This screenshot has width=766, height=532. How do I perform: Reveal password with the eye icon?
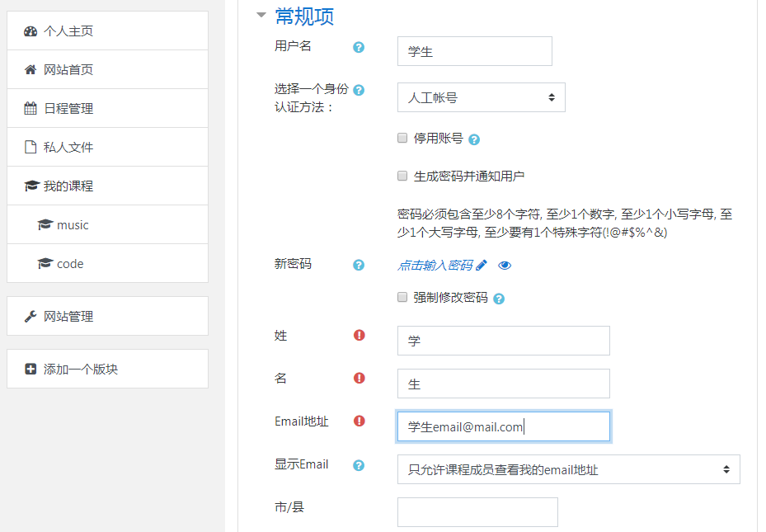[x=505, y=265]
